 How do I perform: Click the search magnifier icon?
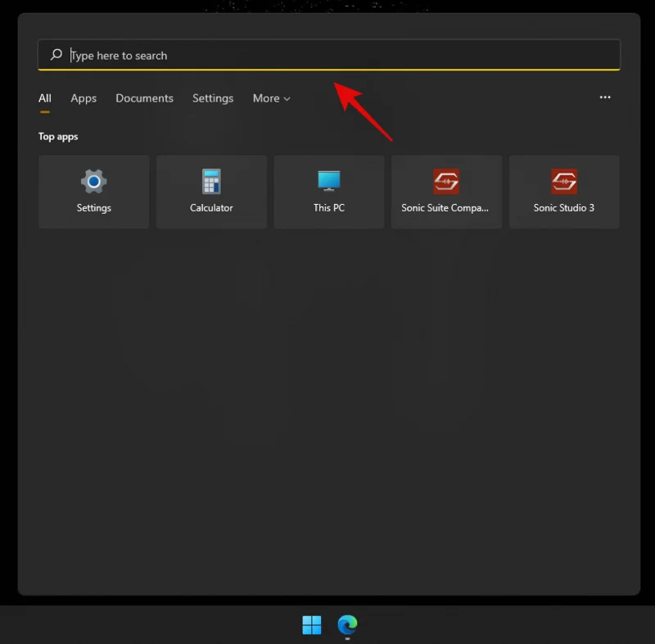[x=55, y=55]
